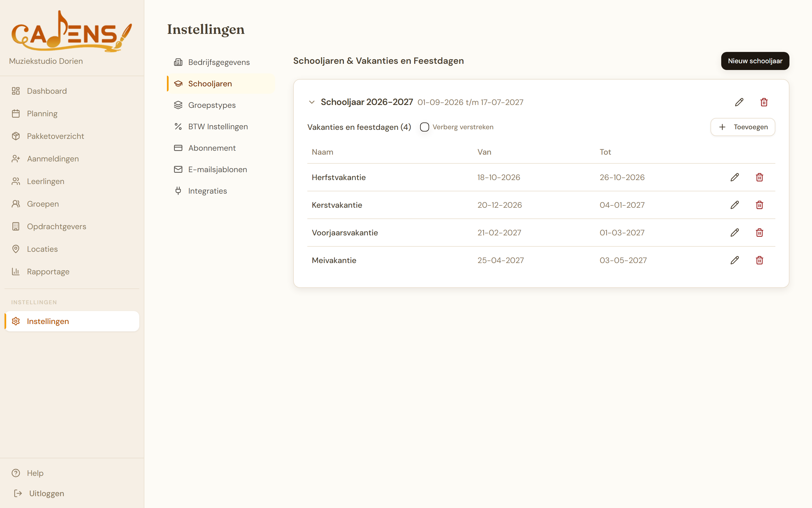
Task: Delete the Herfstvakantie row
Action: coord(759,177)
